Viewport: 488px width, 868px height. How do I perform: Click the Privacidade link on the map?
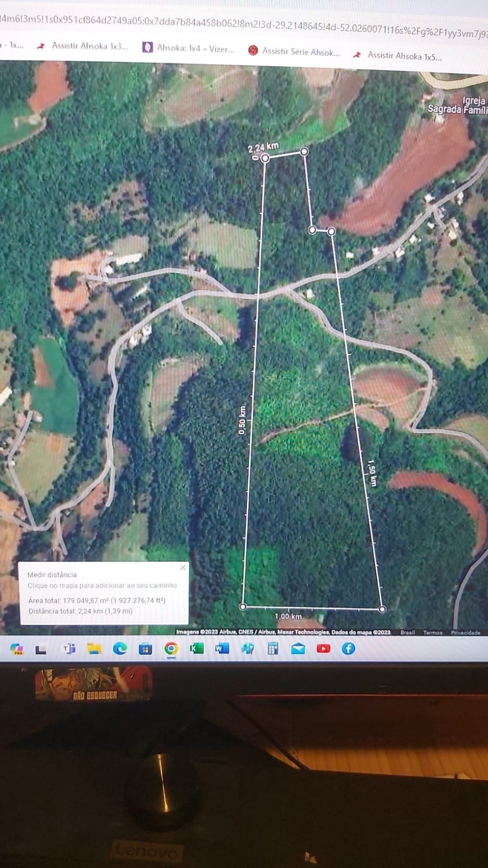tap(465, 633)
